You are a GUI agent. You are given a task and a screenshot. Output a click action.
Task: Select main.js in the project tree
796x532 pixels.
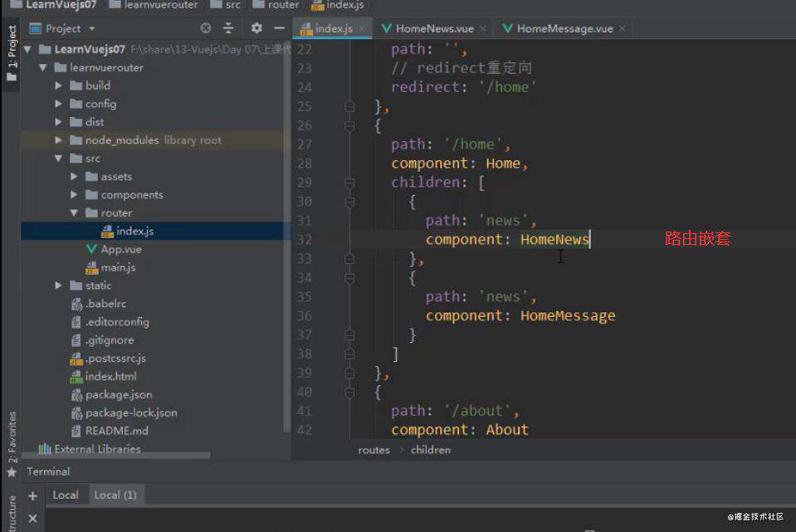118,267
